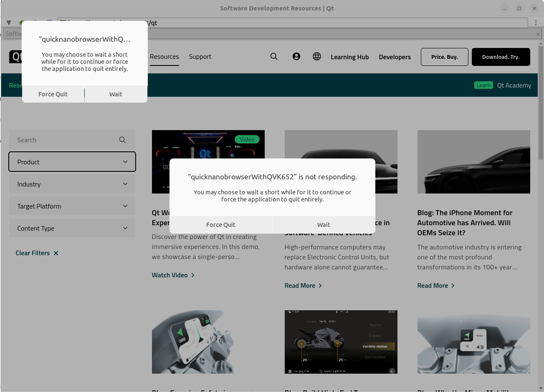This screenshot has width=544, height=392.
Task: Click the globe language selector icon
Action: point(317,57)
